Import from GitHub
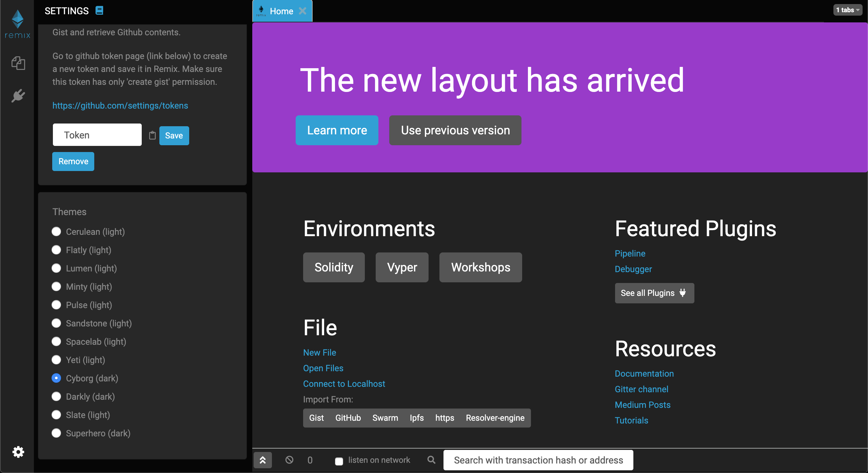The width and height of the screenshot is (868, 473). [348, 418]
